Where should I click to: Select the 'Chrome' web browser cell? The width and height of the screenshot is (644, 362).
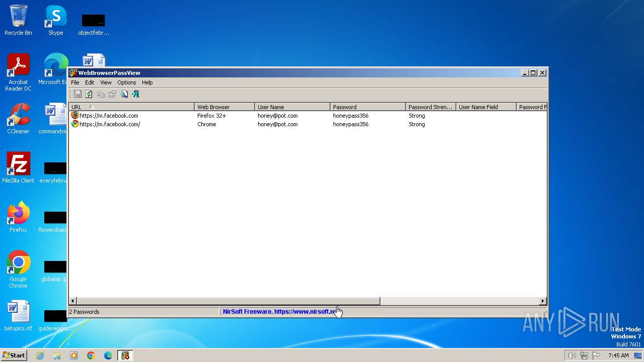coord(206,124)
